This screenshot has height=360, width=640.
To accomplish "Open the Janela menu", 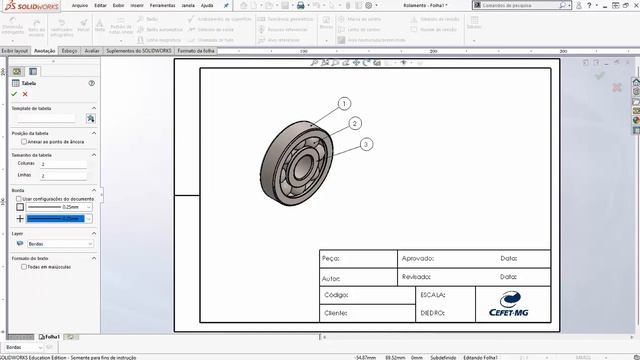I will tap(188, 6).
